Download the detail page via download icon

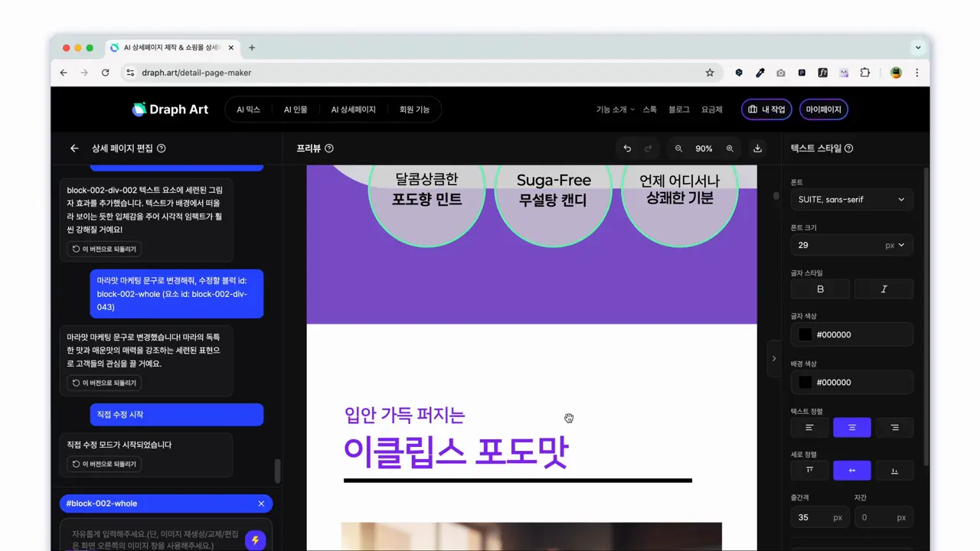click(758, 148)
